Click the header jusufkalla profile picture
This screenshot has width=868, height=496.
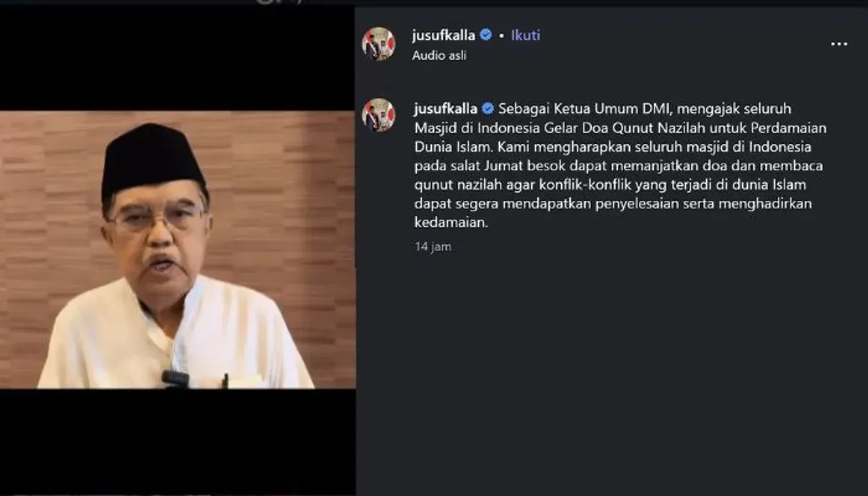pos(378,44)
